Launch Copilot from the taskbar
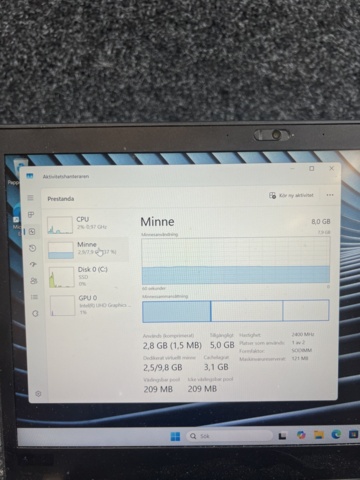360x480 pixels. [301, 435]
